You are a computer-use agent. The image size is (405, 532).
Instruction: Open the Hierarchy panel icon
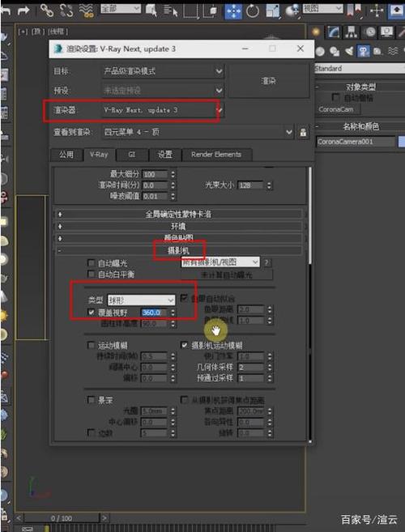(x=352, y=32)
